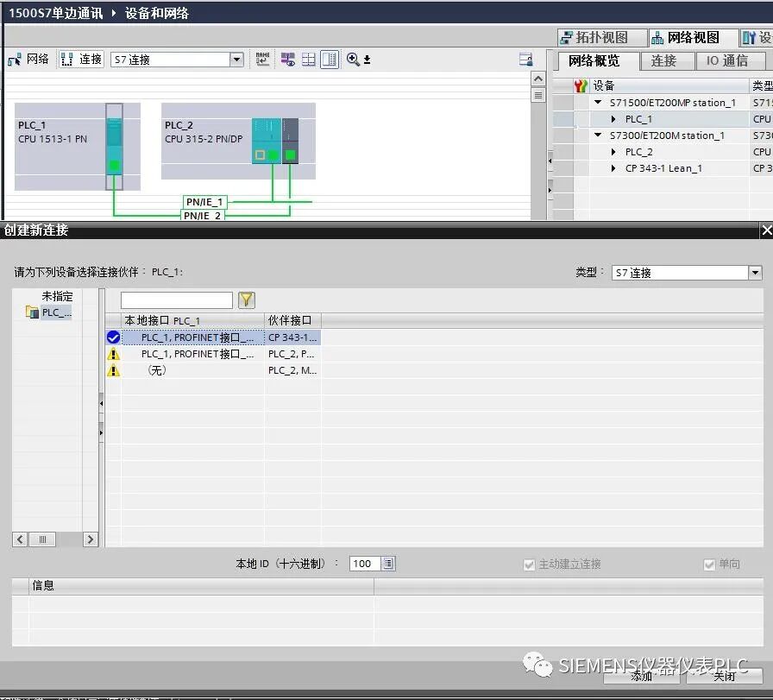This screenshot has width=773, height=700.
Task: Select partner cell PLC_2, M...
Action: tap(292, 370)
